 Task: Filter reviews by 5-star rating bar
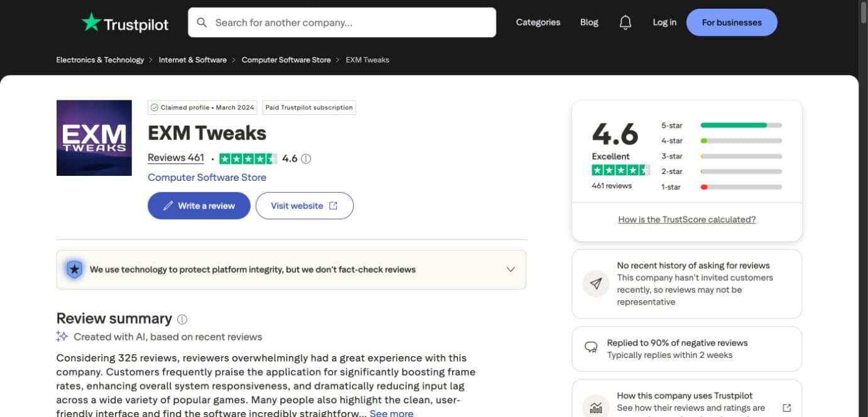[x=741, y=126]
